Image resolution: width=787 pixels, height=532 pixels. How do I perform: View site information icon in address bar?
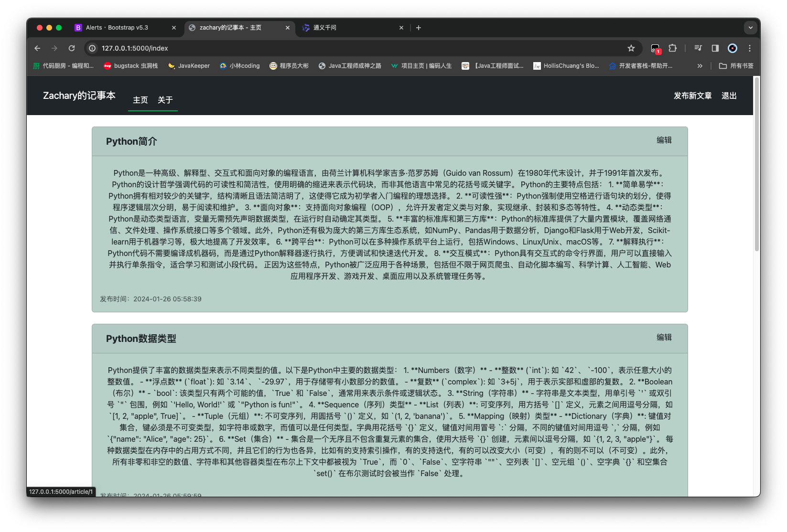click(92, 48)
